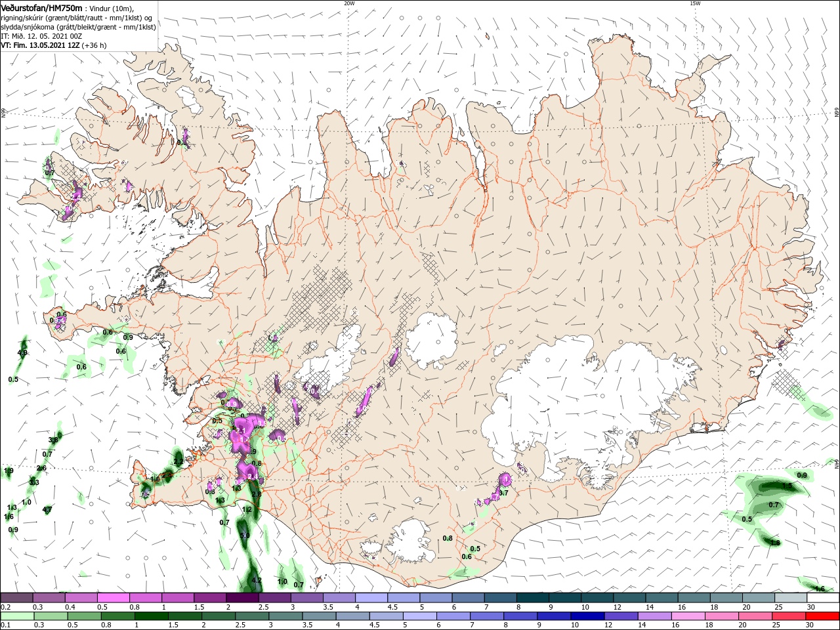The width and height of the screenshot is (840, 630).
Task: Click the bright pink snow scale swatch
Action: (113, 597)
